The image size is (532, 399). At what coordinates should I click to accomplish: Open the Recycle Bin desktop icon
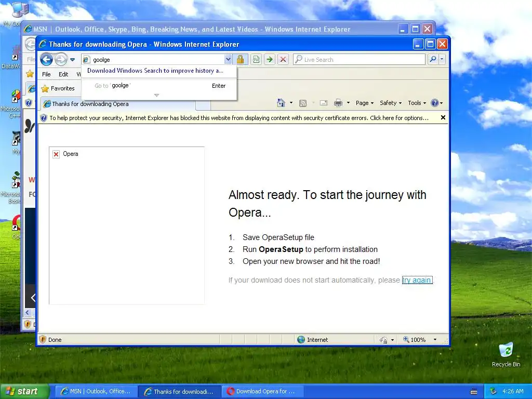[506, 354]
